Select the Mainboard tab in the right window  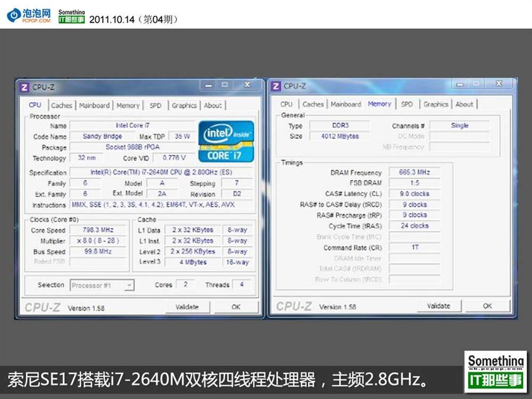(346, 104)
